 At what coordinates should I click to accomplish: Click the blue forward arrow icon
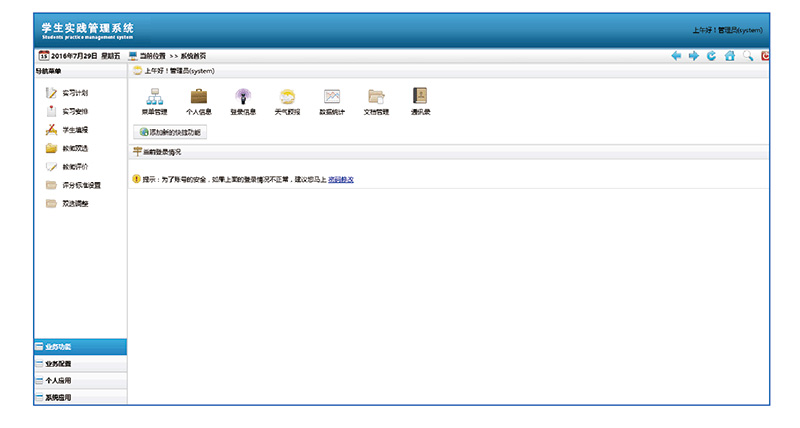tap(693, 56)
